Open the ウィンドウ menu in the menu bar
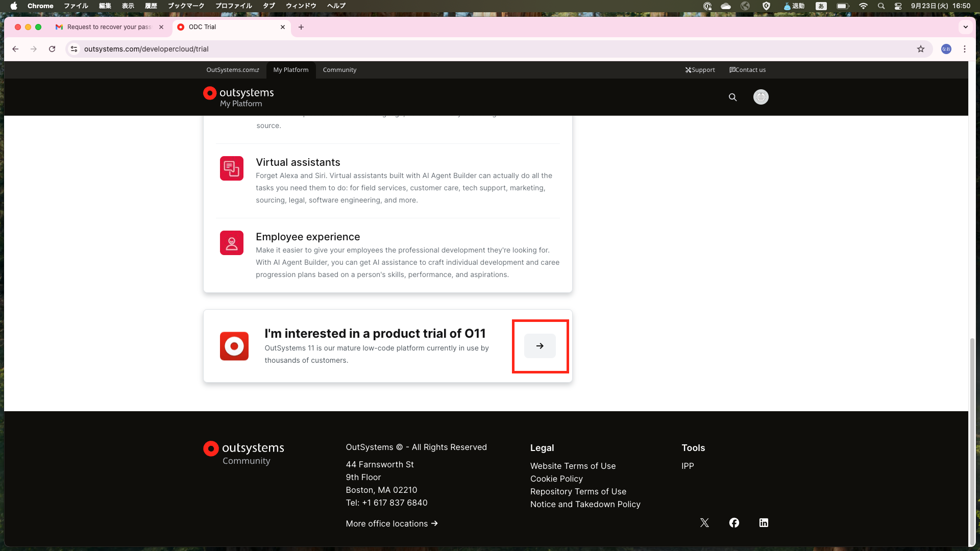Screen dimensions: 980x551 (x=300, y=6)
